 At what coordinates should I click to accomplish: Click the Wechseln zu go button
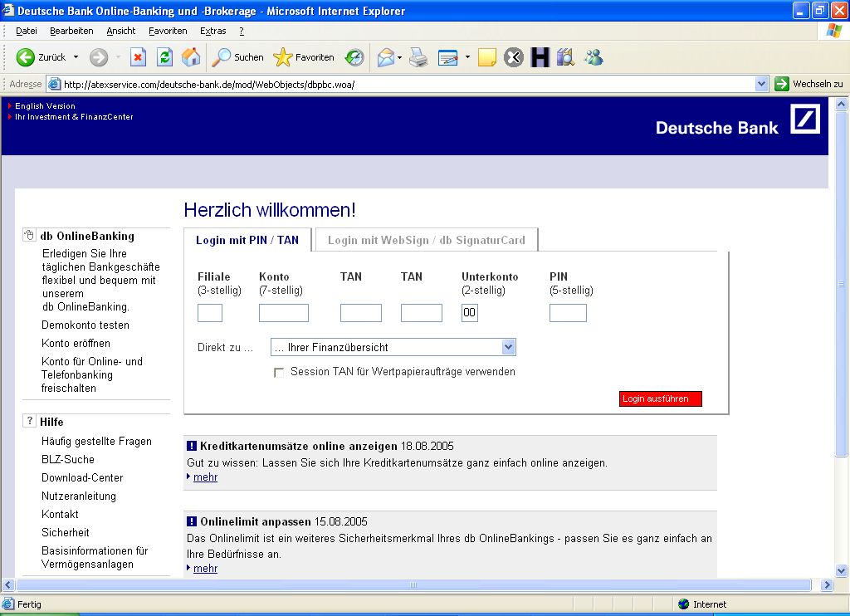(809, 84)
